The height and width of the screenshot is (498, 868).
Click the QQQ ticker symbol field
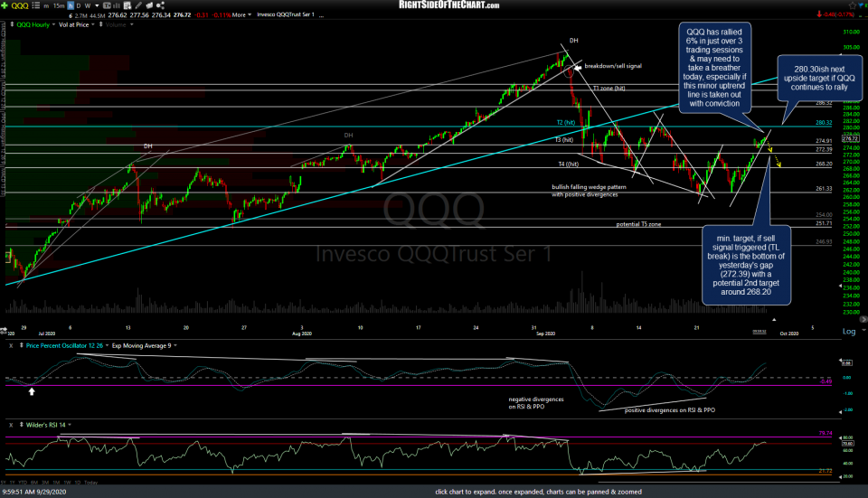pos(20,5)
